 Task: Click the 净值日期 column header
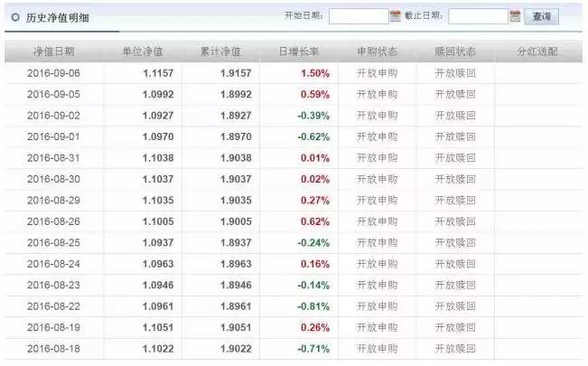pyautogui.click(x=53, y=52)
